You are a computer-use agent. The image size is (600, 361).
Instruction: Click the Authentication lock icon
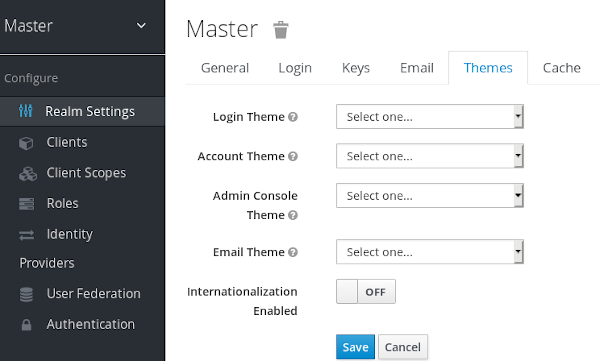coord(26,325)
